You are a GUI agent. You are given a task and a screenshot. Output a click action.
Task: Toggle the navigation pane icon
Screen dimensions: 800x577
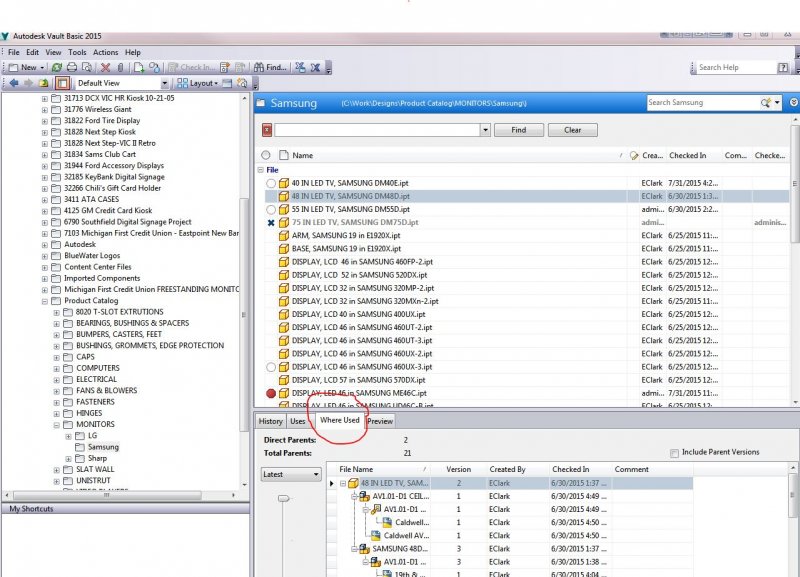pyautogui.click(x=62, y=83)
